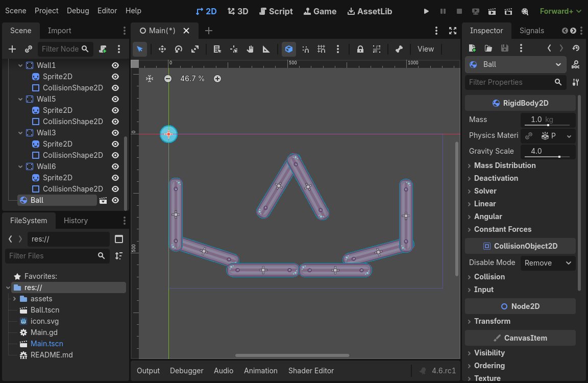Screen dimensions: 588x383
Task: Run the project with Play button
Action: click(x=427, y=11)
